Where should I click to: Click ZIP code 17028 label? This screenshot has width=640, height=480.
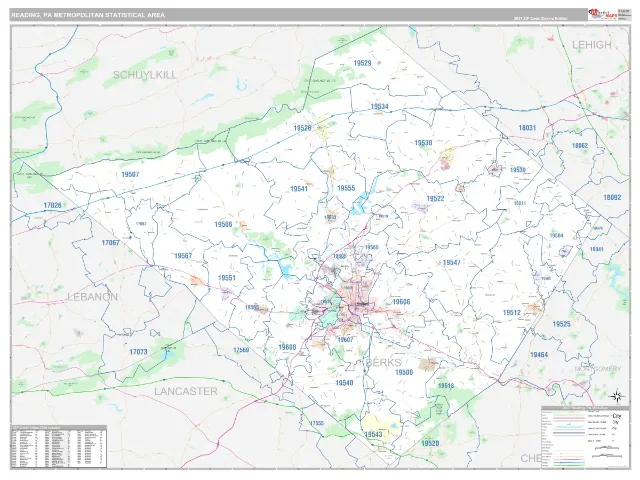[x=52, y=205]
